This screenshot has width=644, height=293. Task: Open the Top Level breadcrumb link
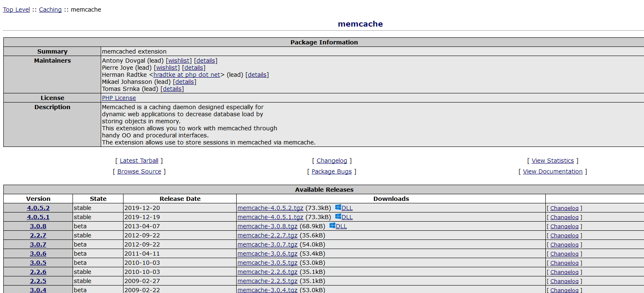coord(16,10)
